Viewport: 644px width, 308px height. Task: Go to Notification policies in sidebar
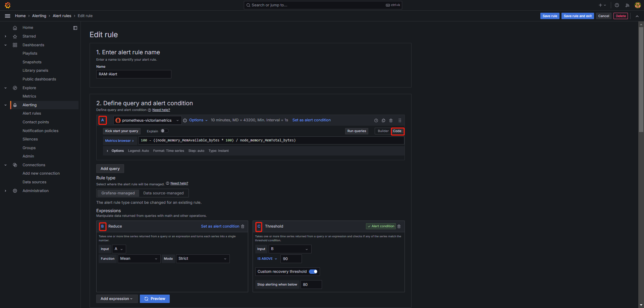40,131
